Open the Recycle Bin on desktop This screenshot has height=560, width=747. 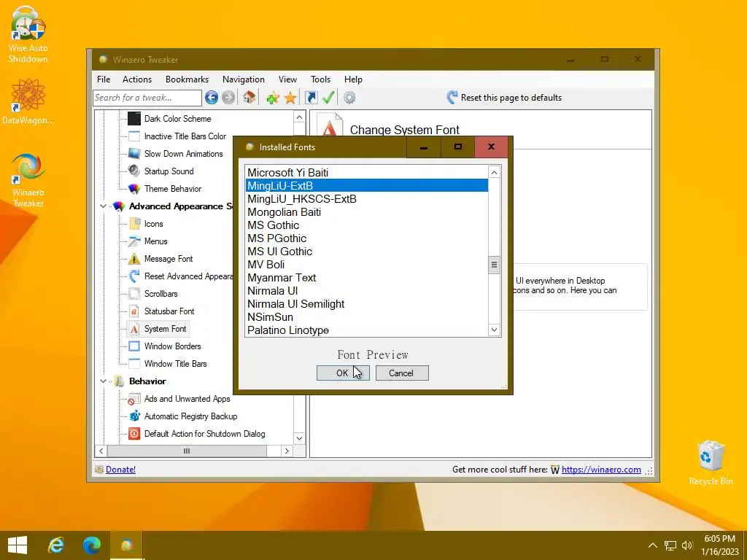711,462
